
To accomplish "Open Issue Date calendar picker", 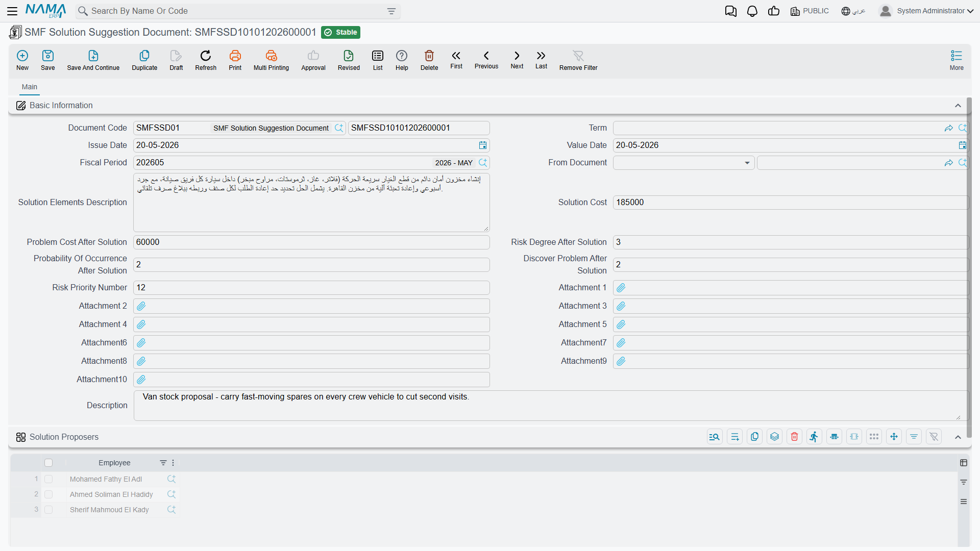I will (483, 145).
